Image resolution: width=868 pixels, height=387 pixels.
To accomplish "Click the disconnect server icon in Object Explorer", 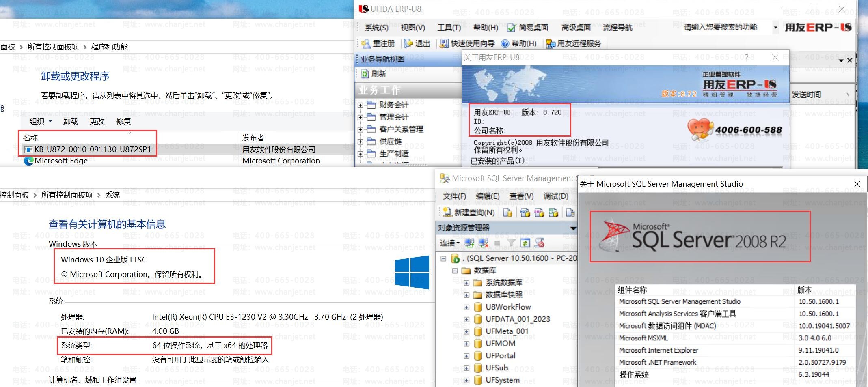I will click(x=484, y=243).
